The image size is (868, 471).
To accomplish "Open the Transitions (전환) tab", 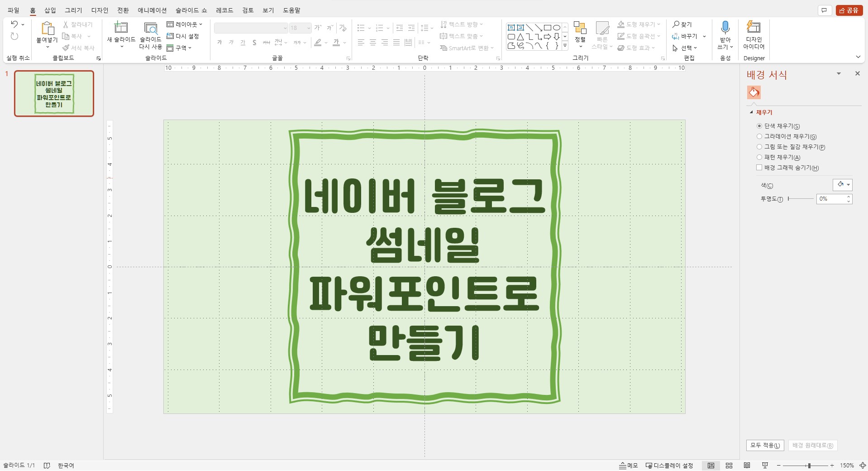I will [123, 10].
